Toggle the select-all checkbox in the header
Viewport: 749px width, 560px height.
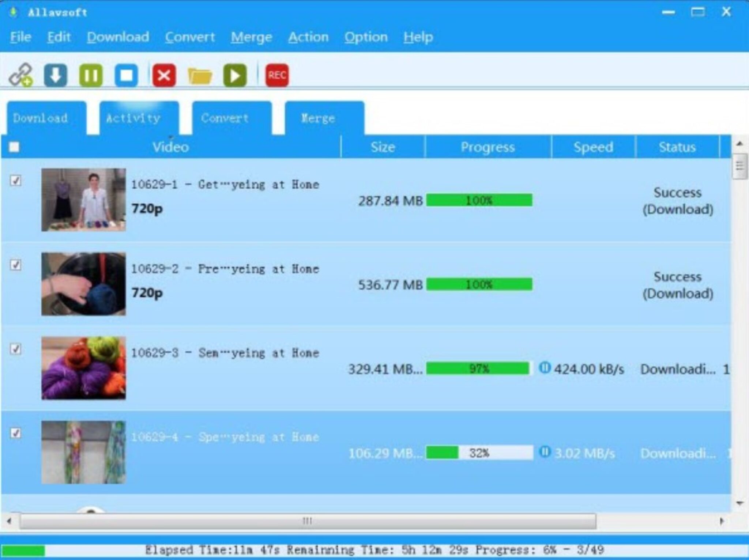click(x=15, y=147)
